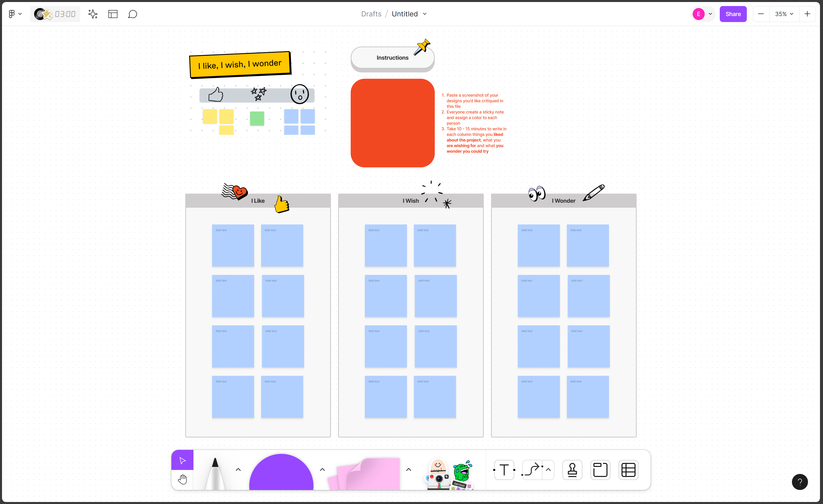
Task: Expand the pen tool options chevron
Action: [x=238, y=470]
